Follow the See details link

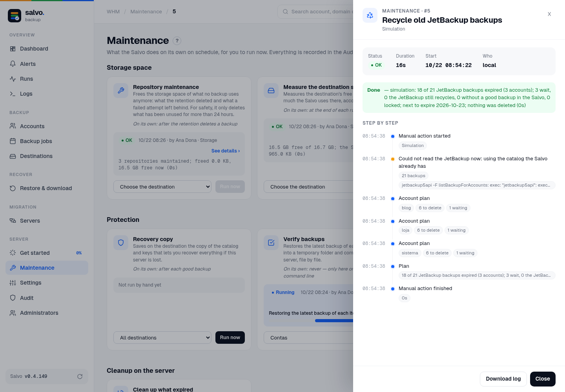[225, 151]
